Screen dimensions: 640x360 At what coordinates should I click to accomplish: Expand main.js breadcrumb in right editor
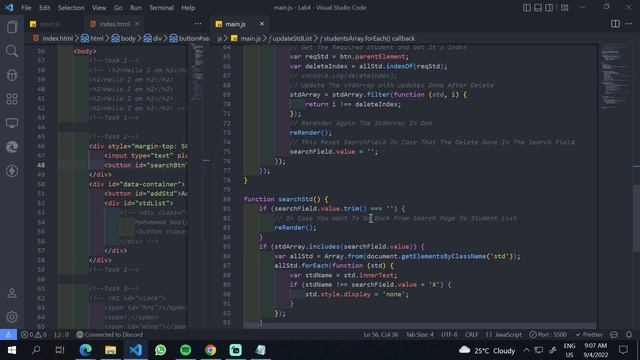[246, 38]
